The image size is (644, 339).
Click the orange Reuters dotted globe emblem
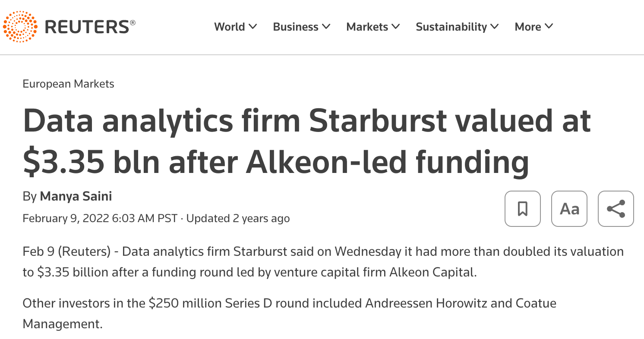(20, 27)
